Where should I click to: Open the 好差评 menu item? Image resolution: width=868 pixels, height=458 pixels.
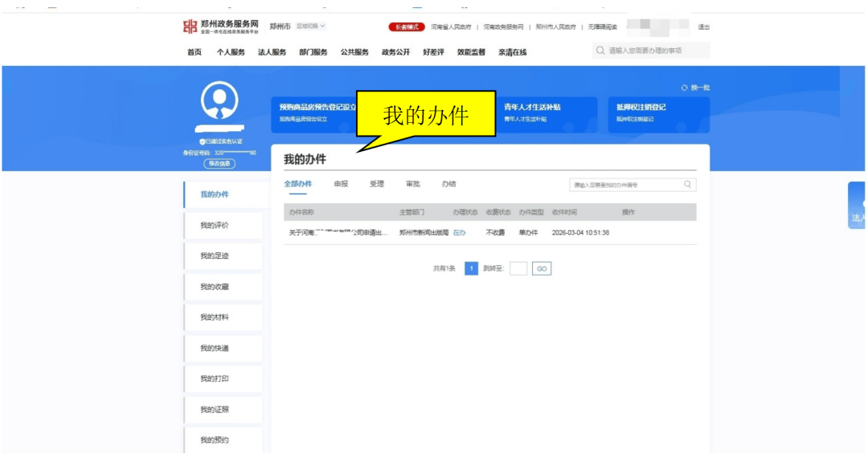click(x=433, y=52)
